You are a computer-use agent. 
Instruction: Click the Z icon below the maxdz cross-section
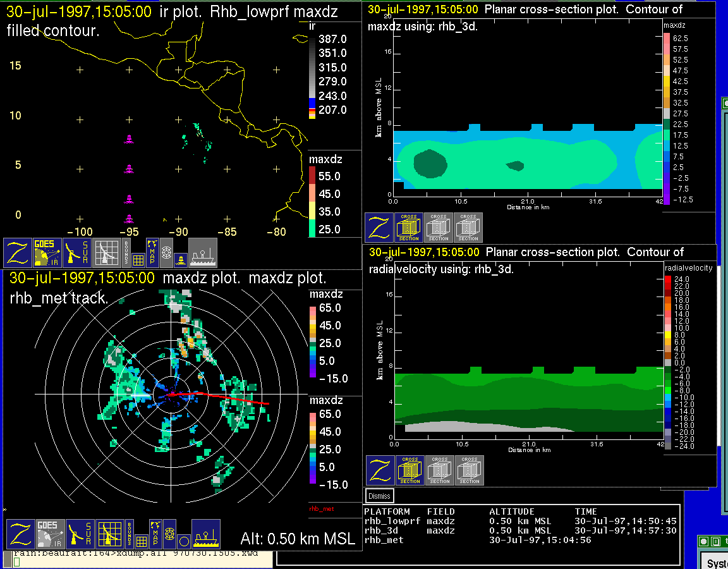pos(379,228)
